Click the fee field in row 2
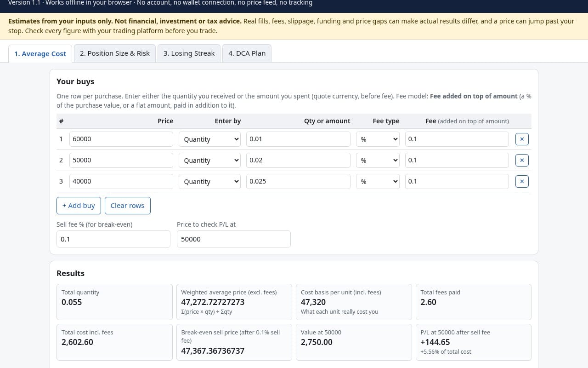The width and height of the screenshot is (588, 368). (x=457, y=160)
